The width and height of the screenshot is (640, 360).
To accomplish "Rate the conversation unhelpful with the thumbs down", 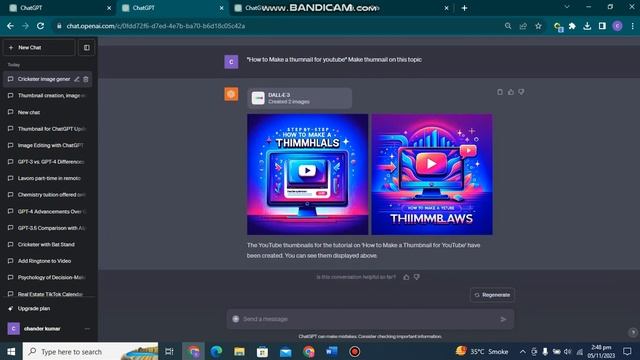I will tap(416, 277).
